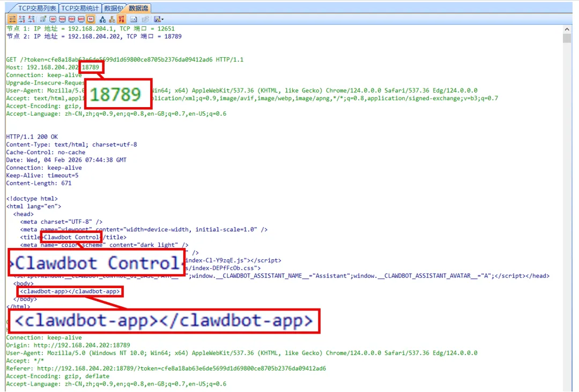This screenshot has height=392, width=579.
Task: Click the 'Content-Type: text/html' line
Action: pyautogui.click(x=71, y=144)
